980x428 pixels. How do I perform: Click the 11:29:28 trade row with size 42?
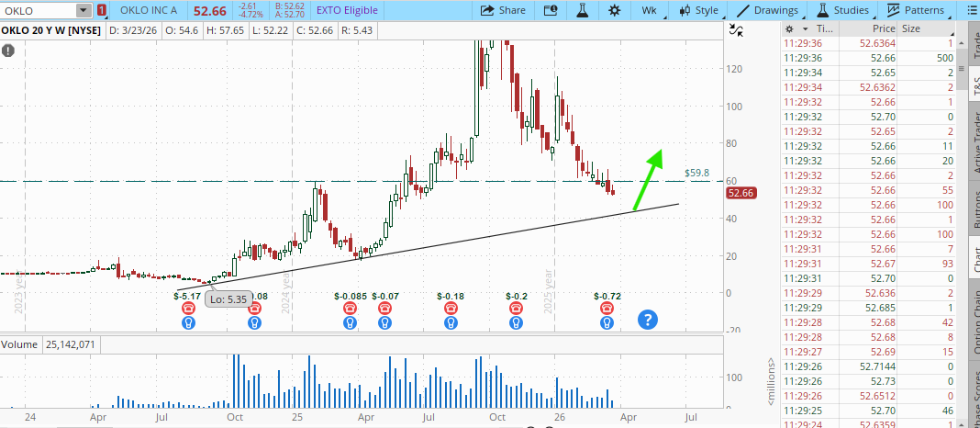point(869,322)
